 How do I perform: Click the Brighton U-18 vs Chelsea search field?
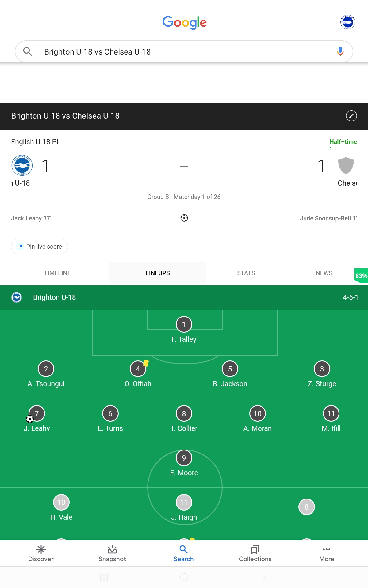tap(184, 51)
